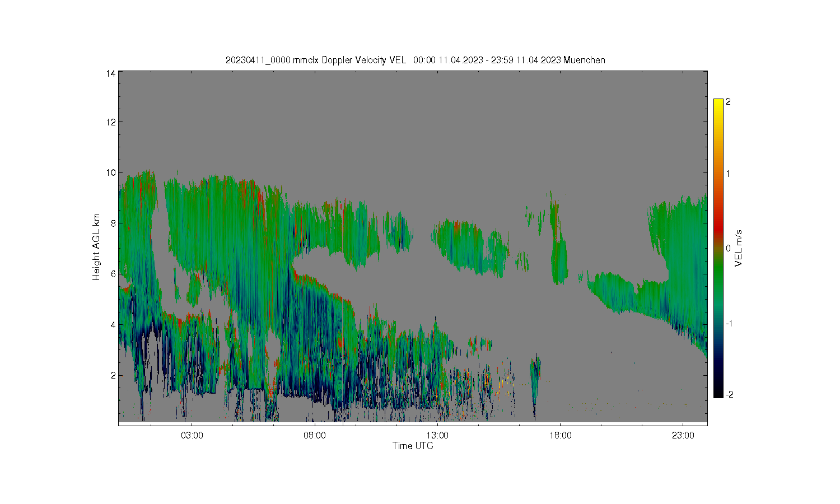Click the 2 km height axis tick label

(113, 375)
